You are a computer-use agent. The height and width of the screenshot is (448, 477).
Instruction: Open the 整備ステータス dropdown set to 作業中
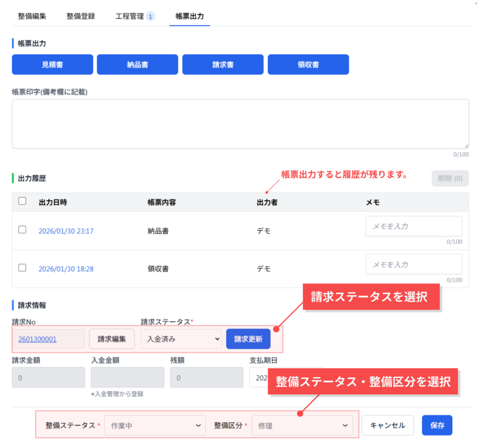click(155, 425)
